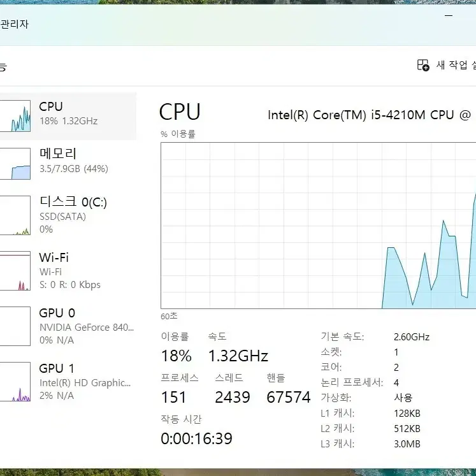Click the disk activity mini graph thumbnail
This screenshot has width=476, height=476.
point(15,215)
